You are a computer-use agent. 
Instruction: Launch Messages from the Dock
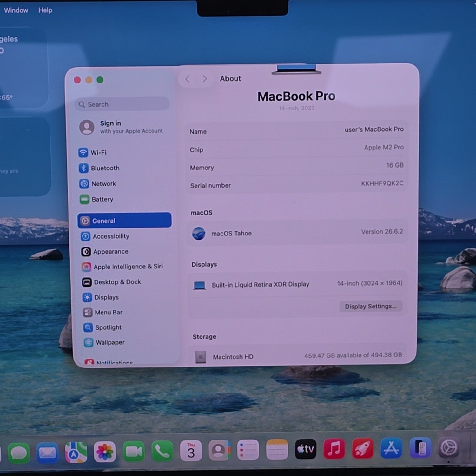point(19,453)
